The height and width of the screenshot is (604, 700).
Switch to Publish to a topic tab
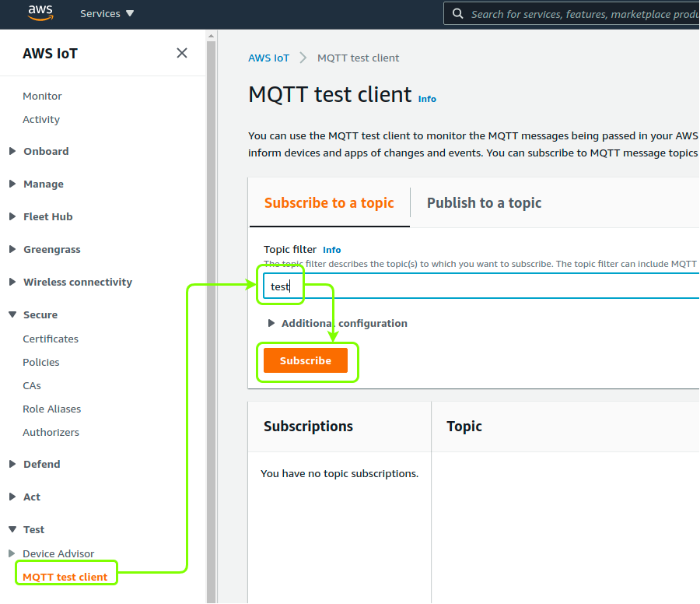(x=484, y=203)
